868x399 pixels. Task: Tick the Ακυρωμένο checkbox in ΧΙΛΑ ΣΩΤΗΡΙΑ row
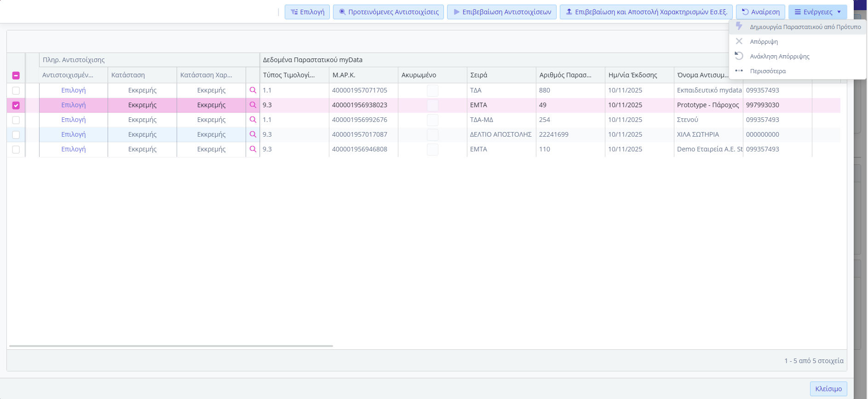[x=432, y=135]
